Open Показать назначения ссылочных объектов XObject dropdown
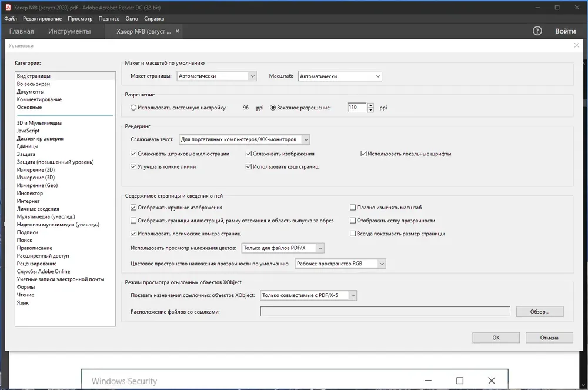The width and height of the screenshot is (588, 390). 308,295
